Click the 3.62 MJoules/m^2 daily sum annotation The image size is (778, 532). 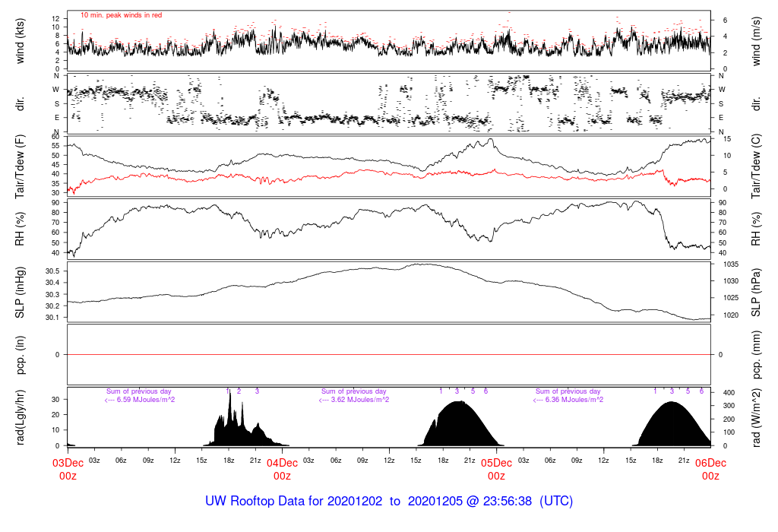coord(353,400)
